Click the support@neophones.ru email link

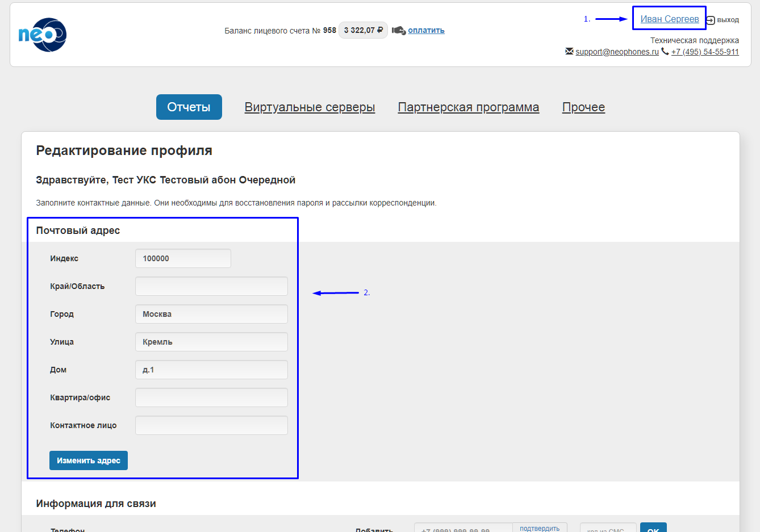(x=617, y=52)
